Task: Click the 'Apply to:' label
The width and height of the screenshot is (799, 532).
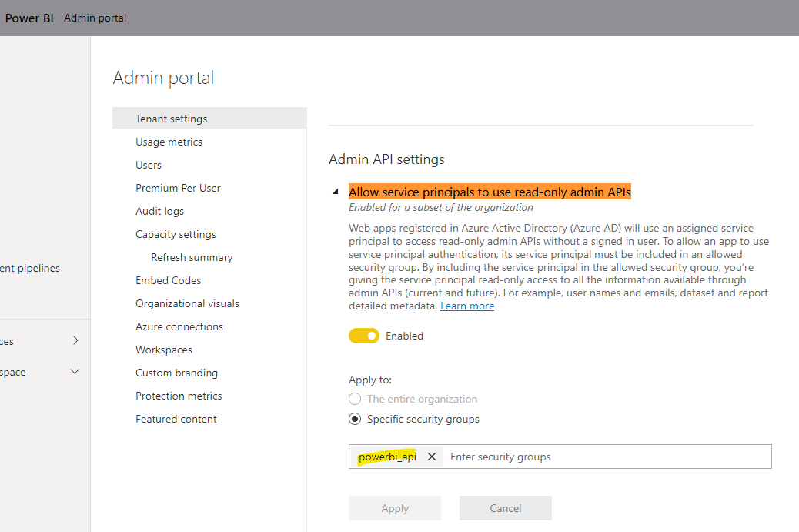Action: (x=370, y=380)
